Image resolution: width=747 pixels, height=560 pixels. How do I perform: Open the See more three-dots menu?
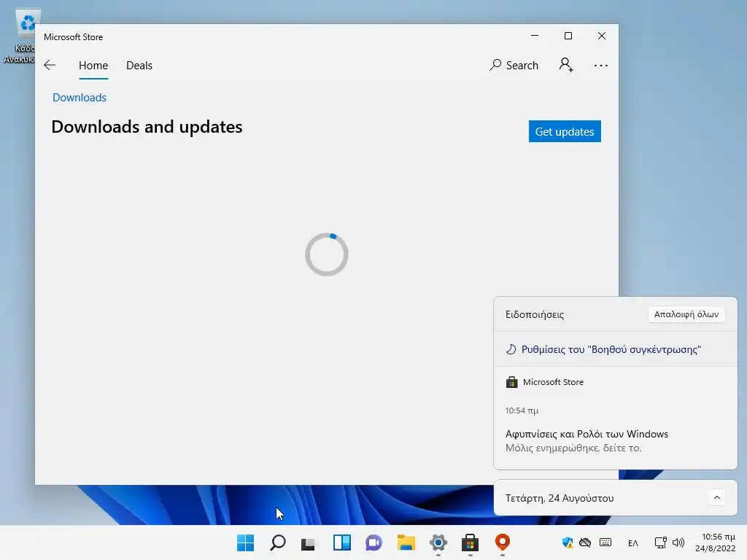pos(601,65)
